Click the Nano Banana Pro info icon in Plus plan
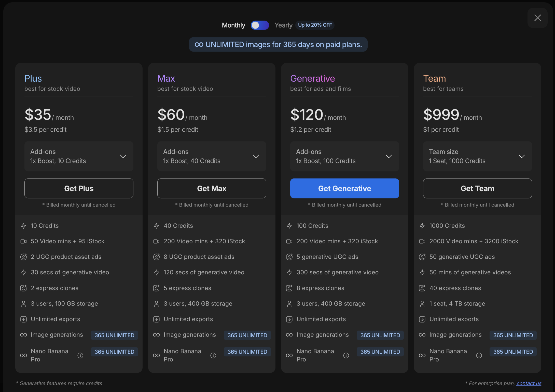The height and width of the screenshot is (392, 555). point(80,355)
